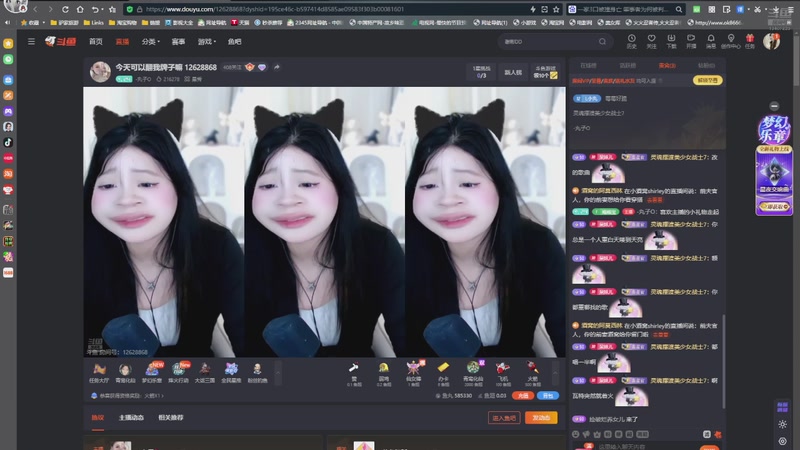Viewport: 800px width, 450px height.
Task: Select the 相关推荐 tab
Action: pos(170,417)
